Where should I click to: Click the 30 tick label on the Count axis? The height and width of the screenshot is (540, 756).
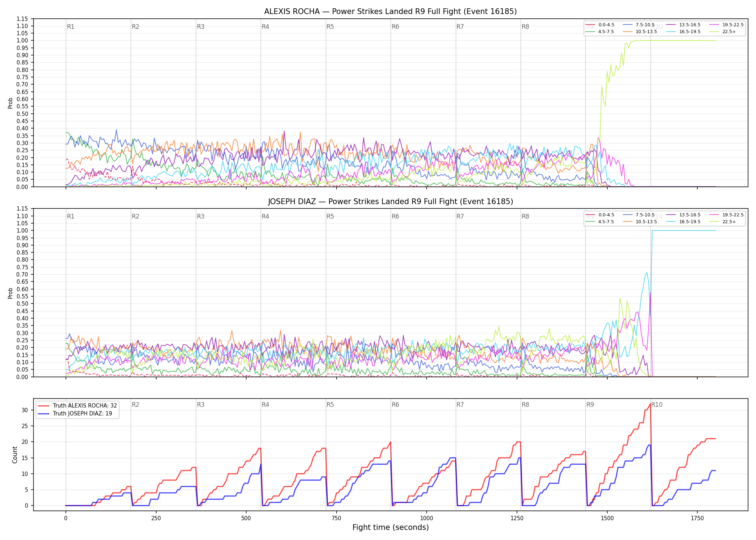tap(25, 410)
